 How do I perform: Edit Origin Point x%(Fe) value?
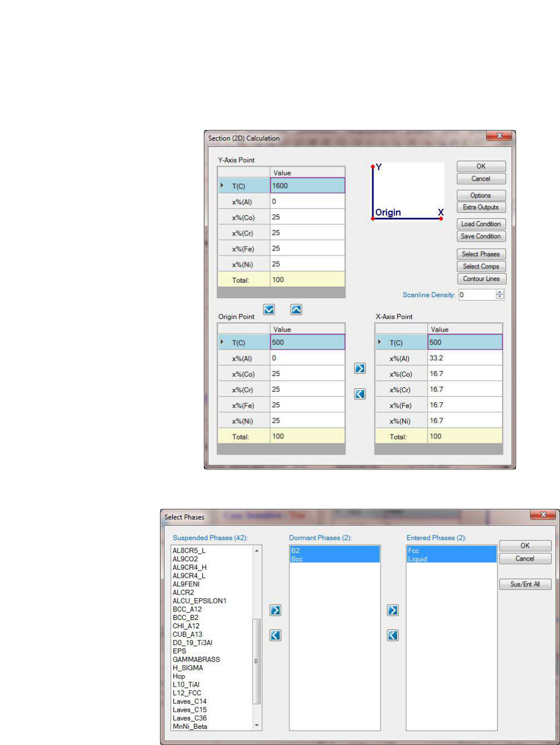click(x=307, y=405)
